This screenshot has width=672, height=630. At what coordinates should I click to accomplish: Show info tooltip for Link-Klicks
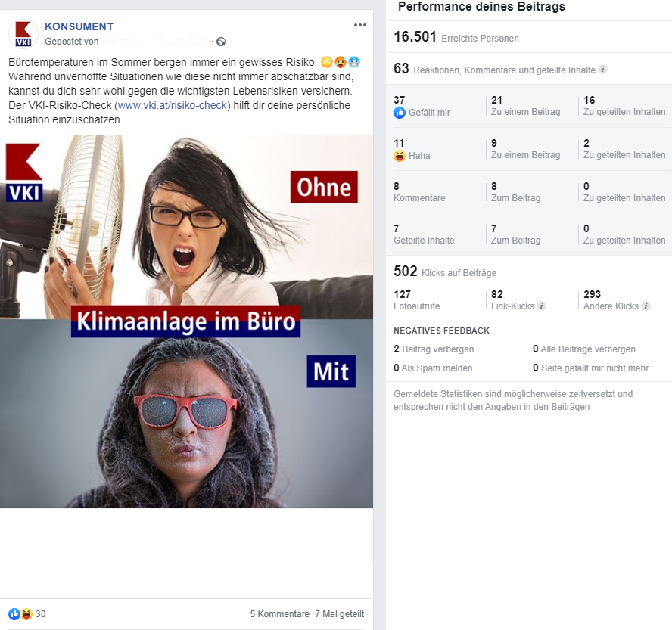[541, 306]
